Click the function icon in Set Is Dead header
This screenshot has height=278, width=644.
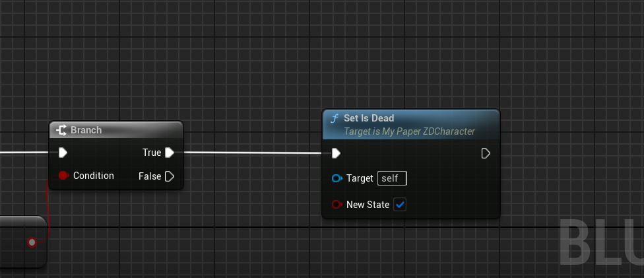pyautogui.click(x=335, y=119)
